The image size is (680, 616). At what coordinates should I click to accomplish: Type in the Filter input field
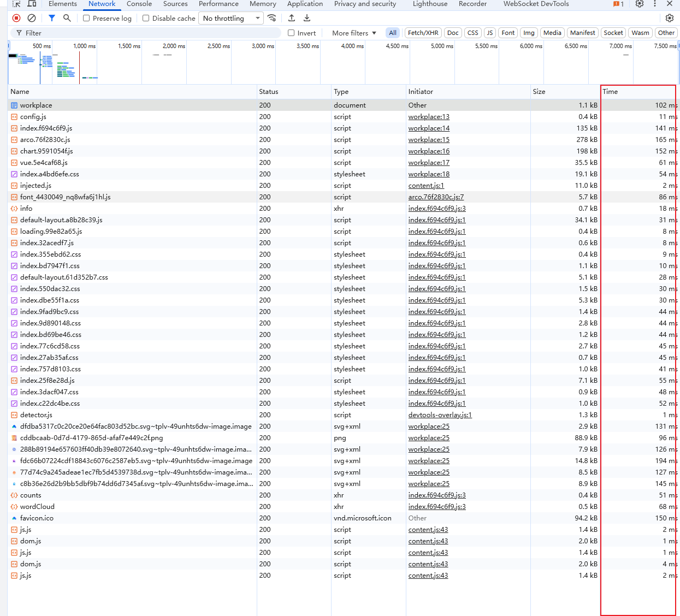pos(147,33)
